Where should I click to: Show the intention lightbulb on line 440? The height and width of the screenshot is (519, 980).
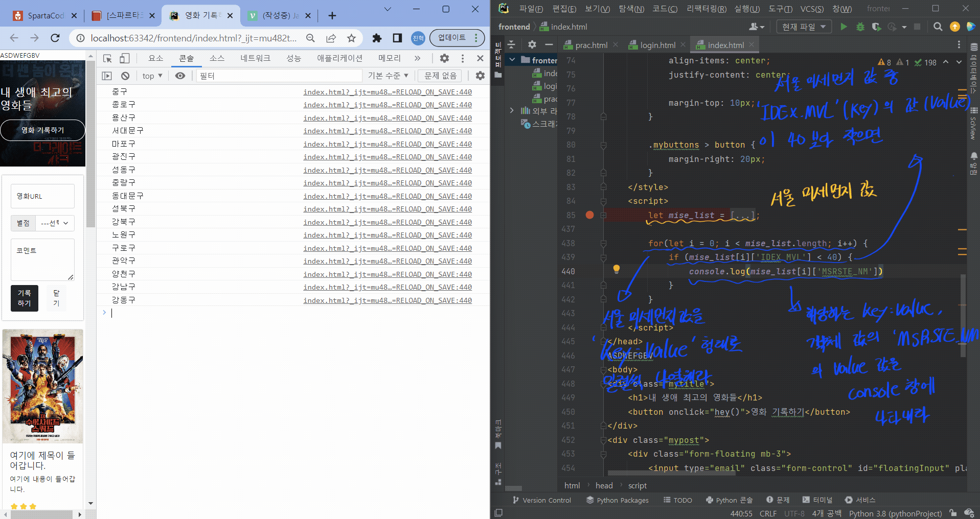tap(617, 269)
